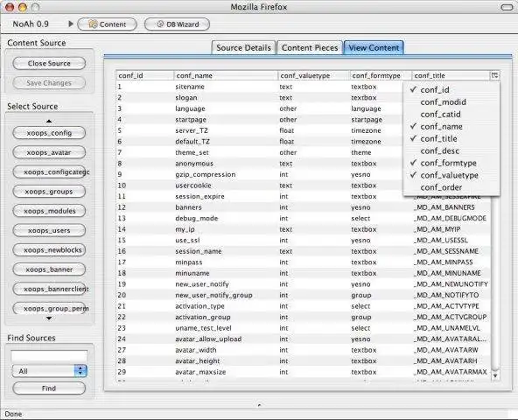Select the sitename row
This screenshot has width=518, height=420.
tap(259, 87)
